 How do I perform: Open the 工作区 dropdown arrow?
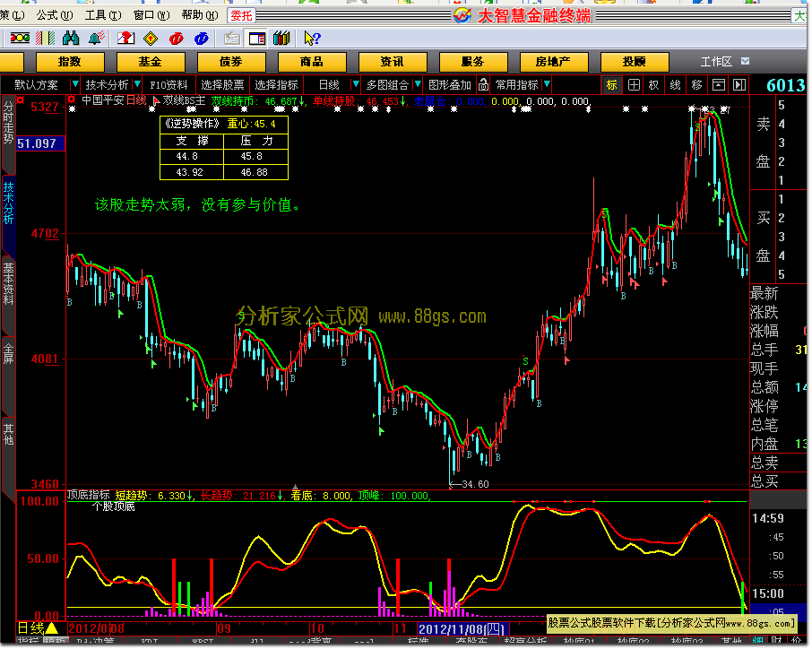pos(745,61)
